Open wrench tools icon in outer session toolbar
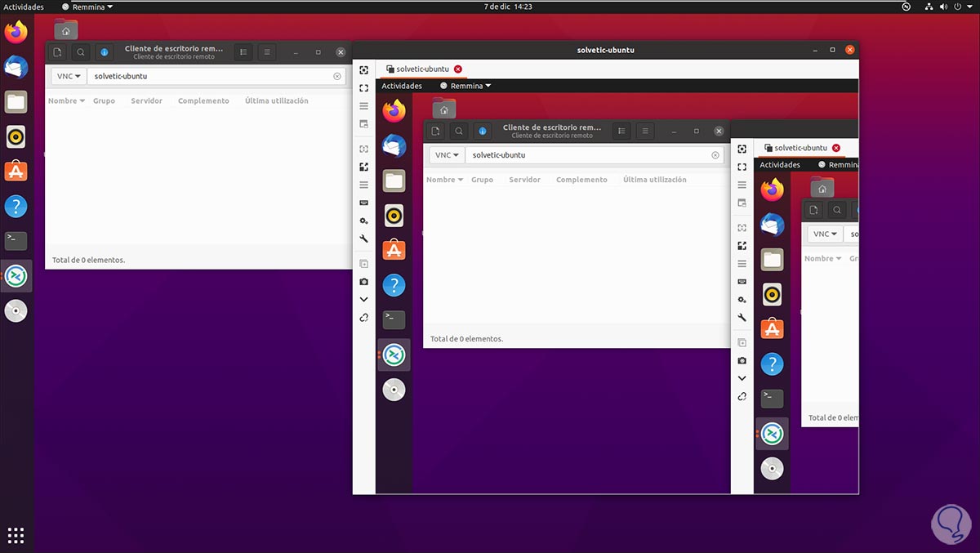The image size is (980, 553). 363,239
